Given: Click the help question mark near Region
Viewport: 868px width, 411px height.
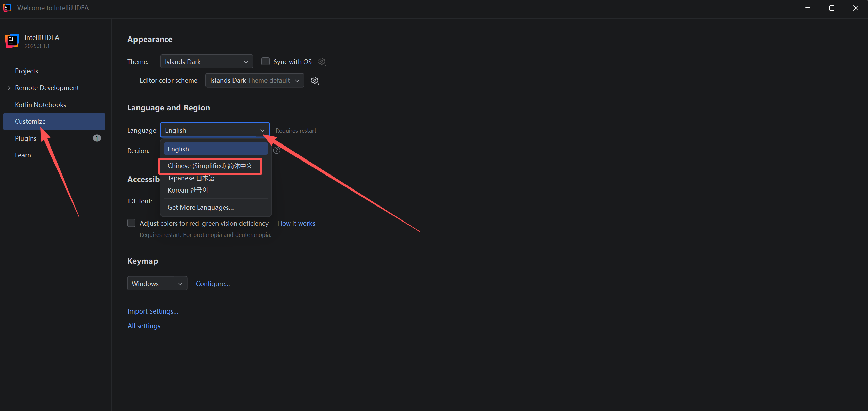Looking at the screenshot, I should (277, 150).
